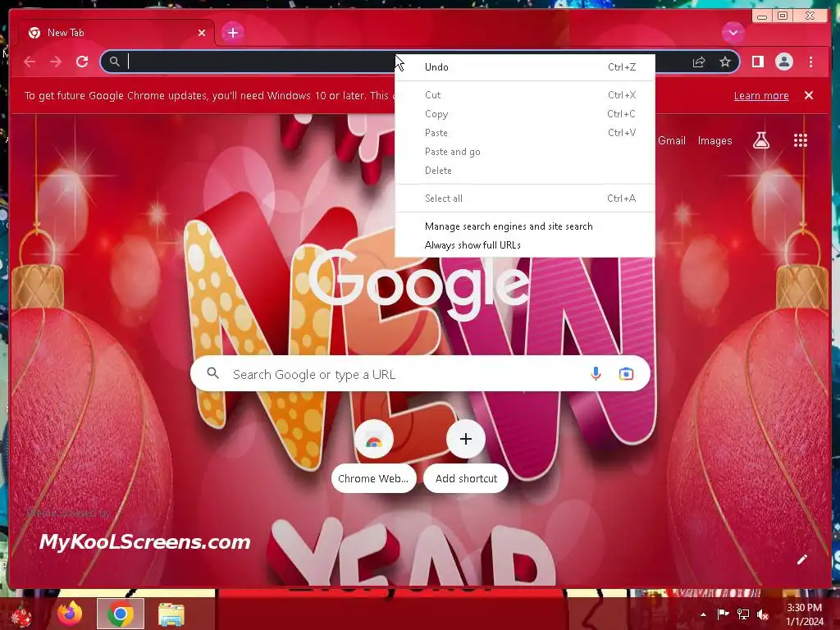Open the Search Labs flask icon

coord(760,140)
